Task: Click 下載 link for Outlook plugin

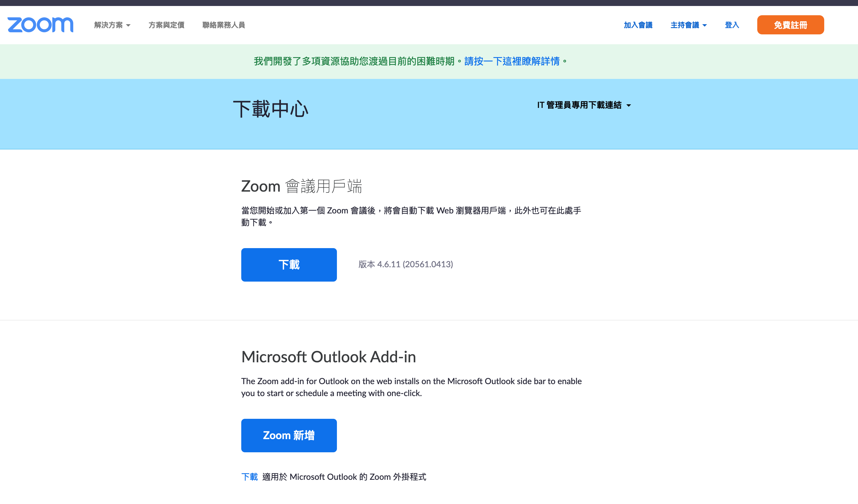Action: coord(249,477)
